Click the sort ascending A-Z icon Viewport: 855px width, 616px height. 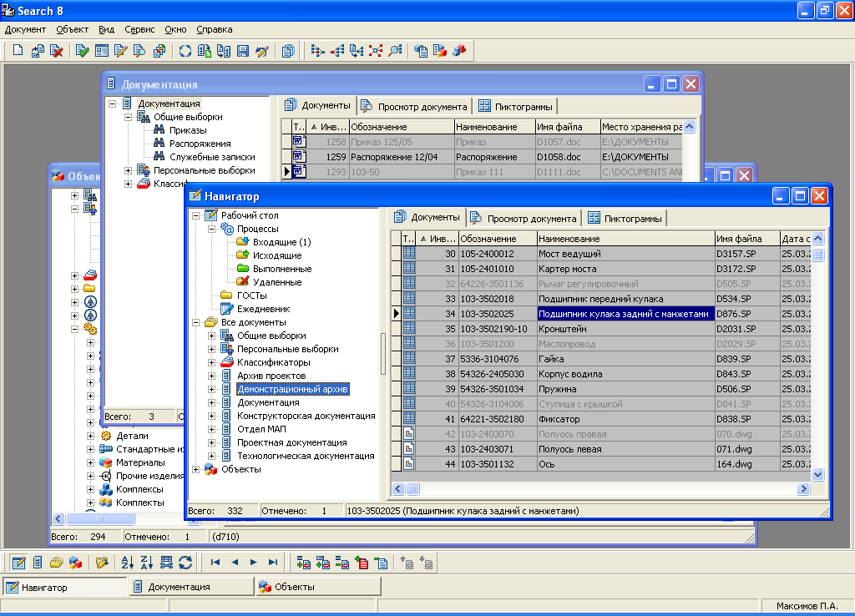point(127,562)
